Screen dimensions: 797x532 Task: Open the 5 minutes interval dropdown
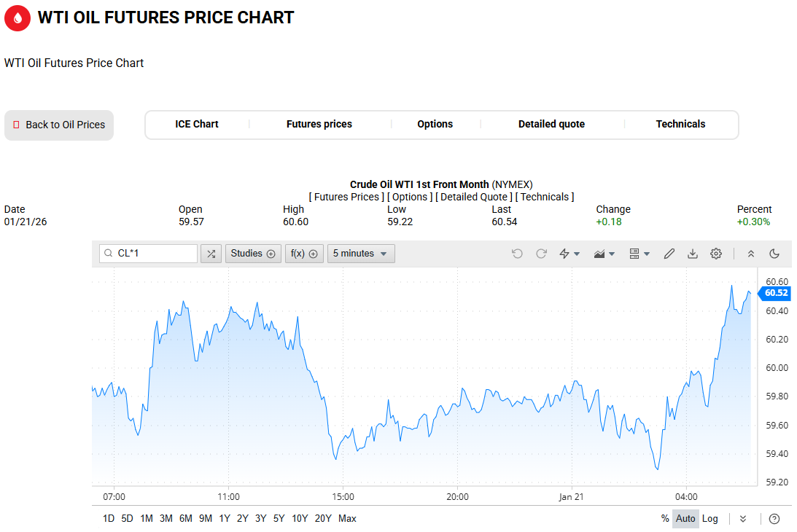click(361, 254)
